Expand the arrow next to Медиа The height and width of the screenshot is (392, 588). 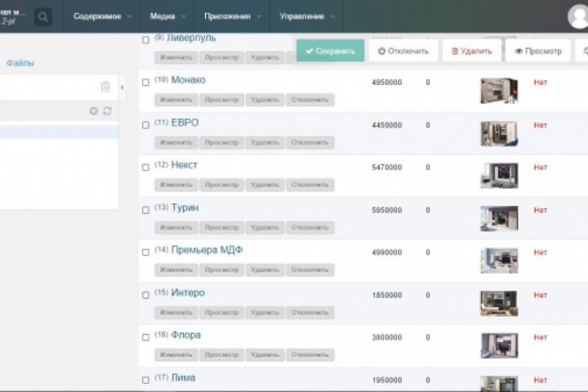click(x=184, y=16)
